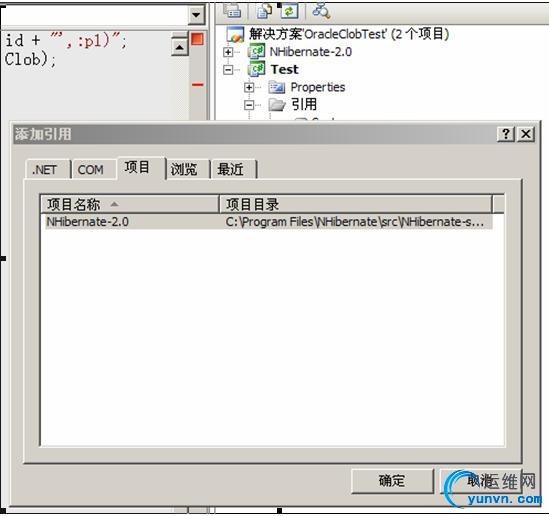
Task: Select the solution 'OracleClobTest' icon
Action: [x=235, y=34]
